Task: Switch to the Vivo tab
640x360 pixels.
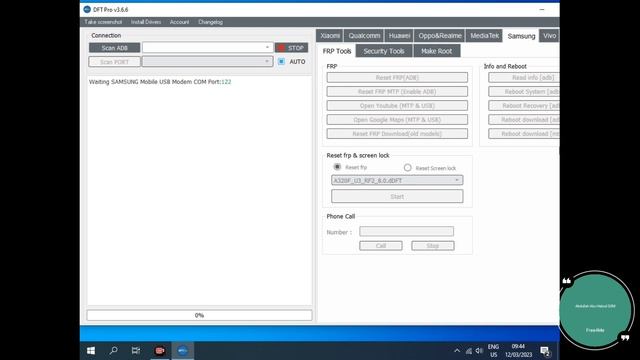Action: tap(549, 36)
